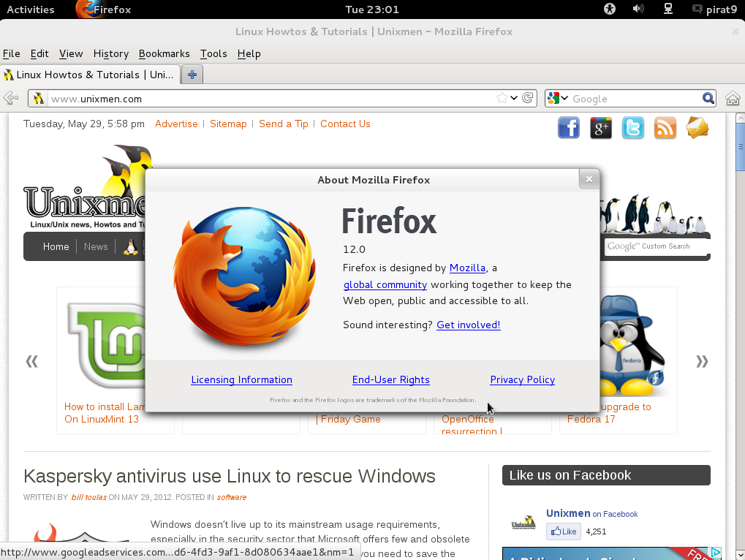This screenshot has height=560, width=745.
Task: Open the RSS feed icon
Action: 665,128
